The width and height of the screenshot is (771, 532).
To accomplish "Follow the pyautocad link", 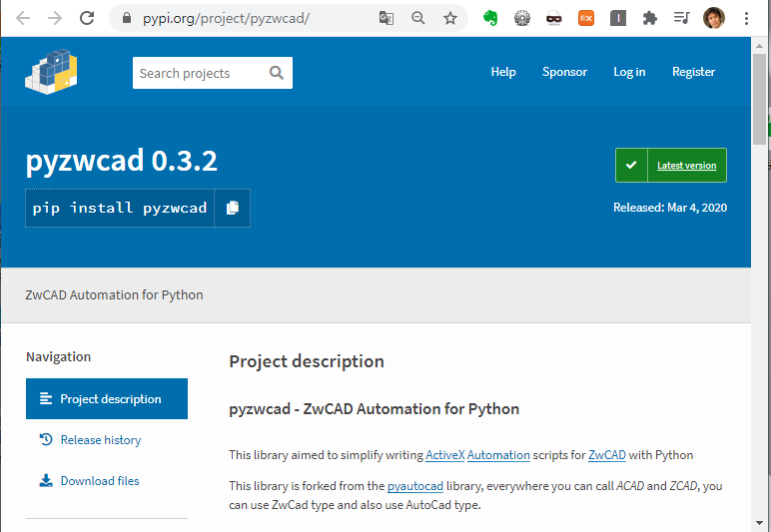I will click(x=415, y=486).
